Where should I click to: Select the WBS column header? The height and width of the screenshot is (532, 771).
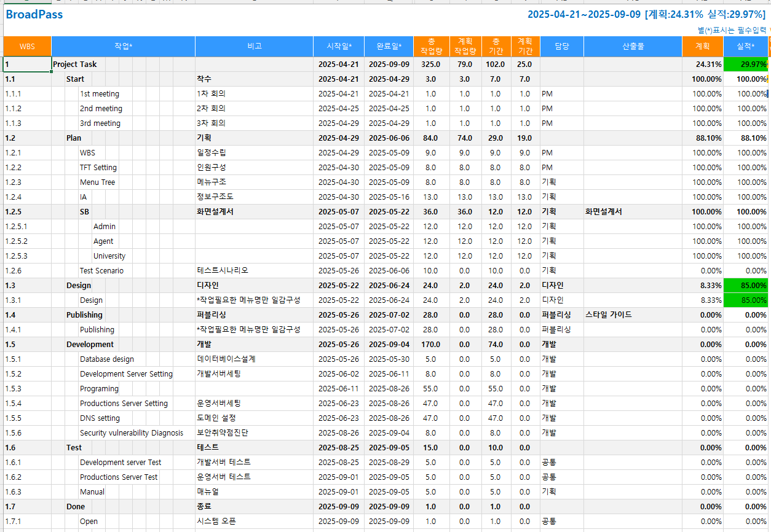pyautogui.click(x=27, y=46)
